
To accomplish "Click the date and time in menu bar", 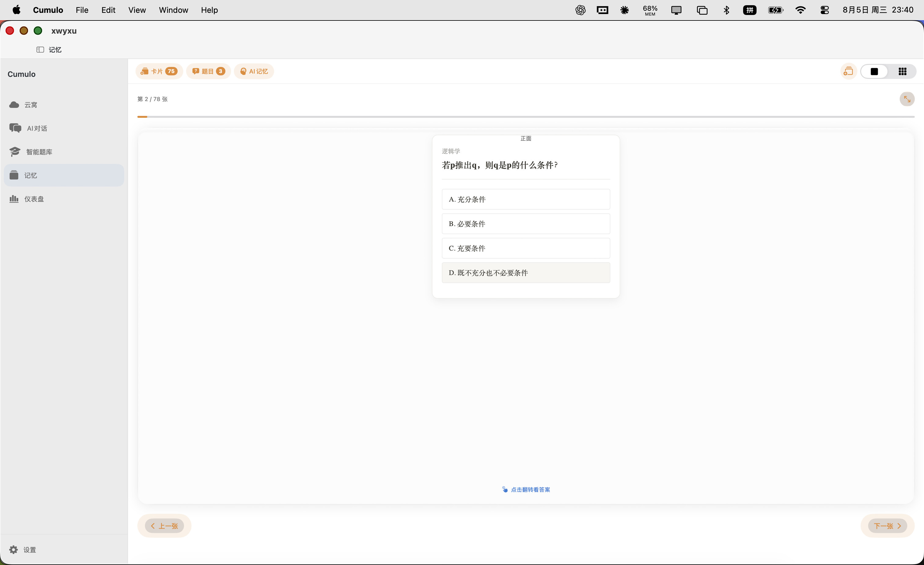I will [878, 10].
